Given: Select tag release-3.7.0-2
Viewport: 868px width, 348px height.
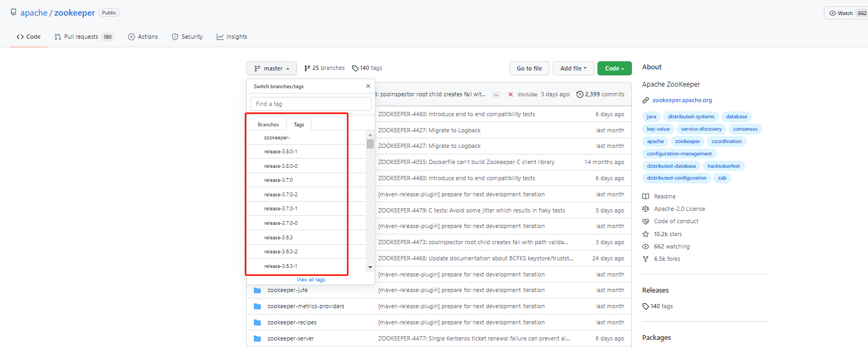Looking at the screenshot, I should (x=307, y=194).
